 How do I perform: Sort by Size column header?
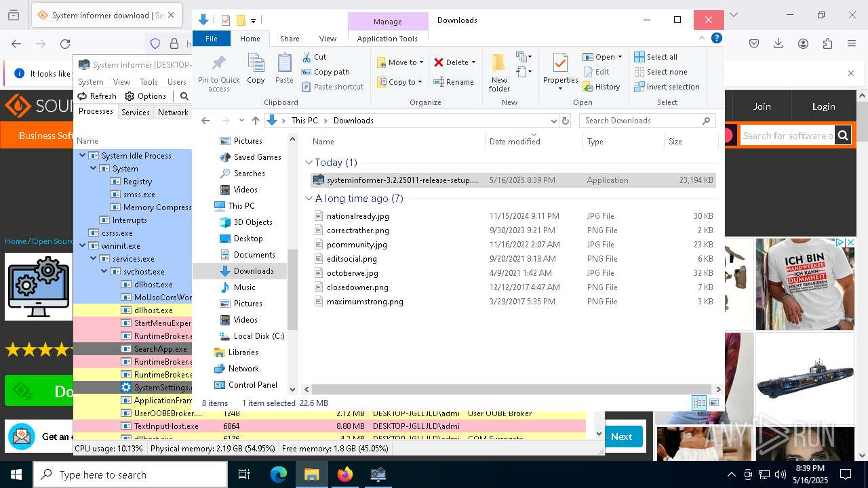coord(690,142)
